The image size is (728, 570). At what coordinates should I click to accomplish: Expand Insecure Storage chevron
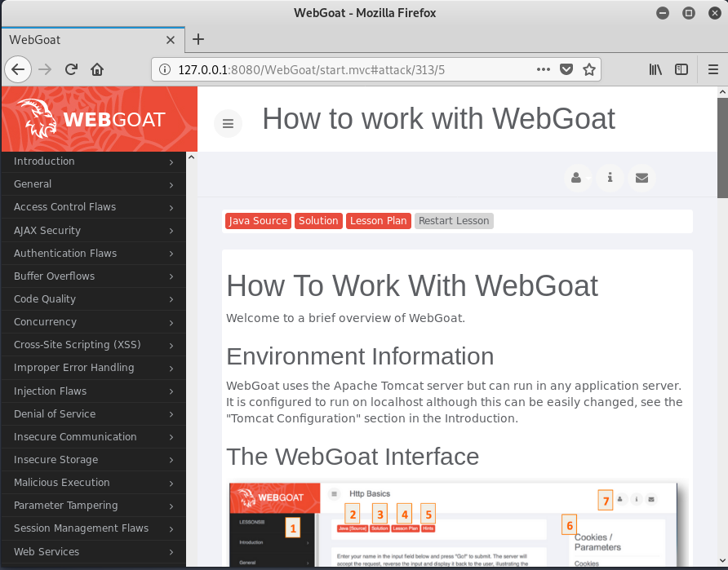tap(171, 460)
